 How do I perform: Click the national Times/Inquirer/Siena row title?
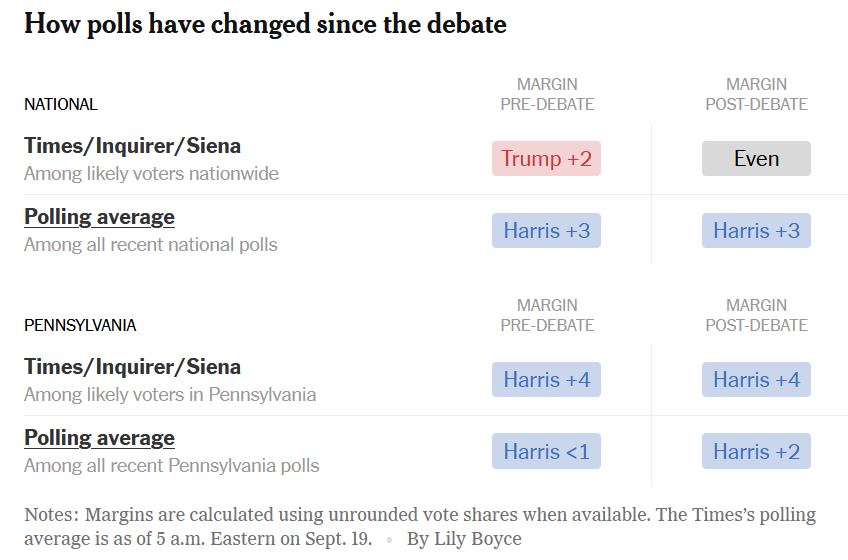(132, 146)
